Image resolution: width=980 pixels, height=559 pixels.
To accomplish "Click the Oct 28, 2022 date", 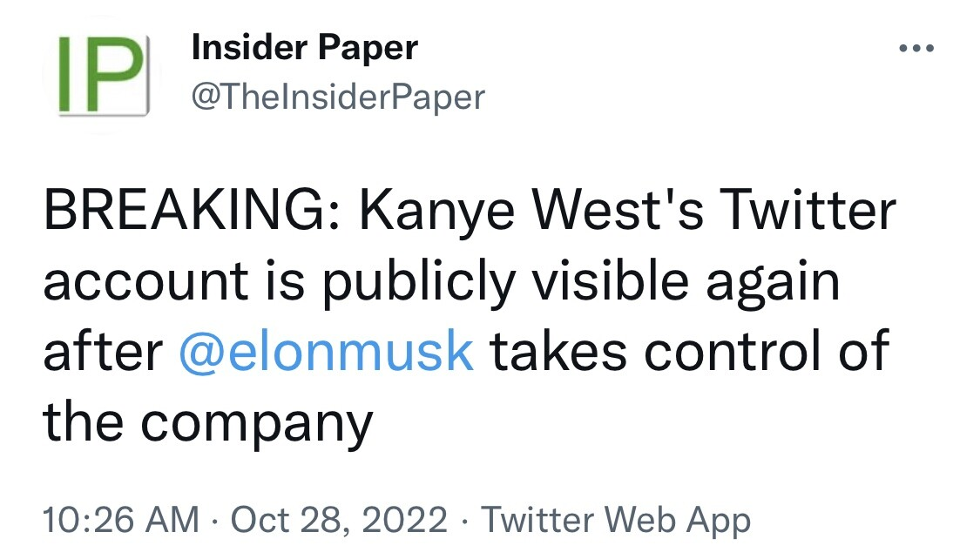I will 339,520.
